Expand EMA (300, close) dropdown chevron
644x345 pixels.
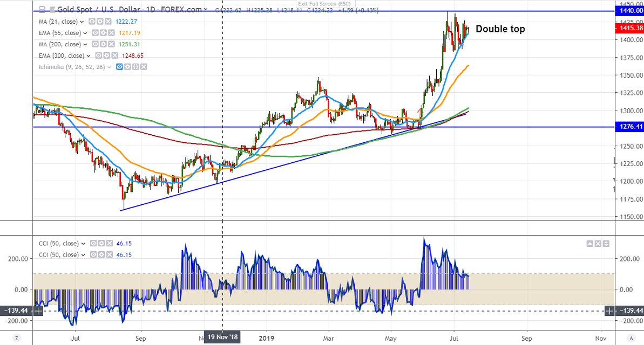89,56
